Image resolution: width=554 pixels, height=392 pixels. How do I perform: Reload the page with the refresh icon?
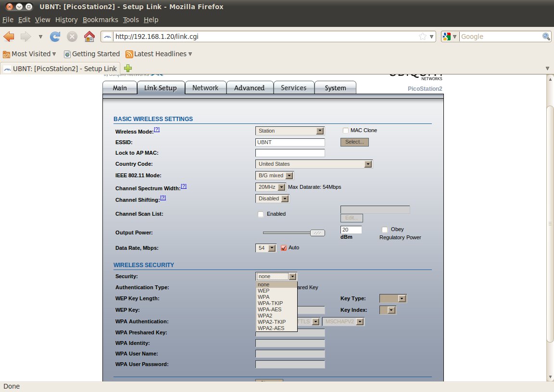click(x=55, y=37)
